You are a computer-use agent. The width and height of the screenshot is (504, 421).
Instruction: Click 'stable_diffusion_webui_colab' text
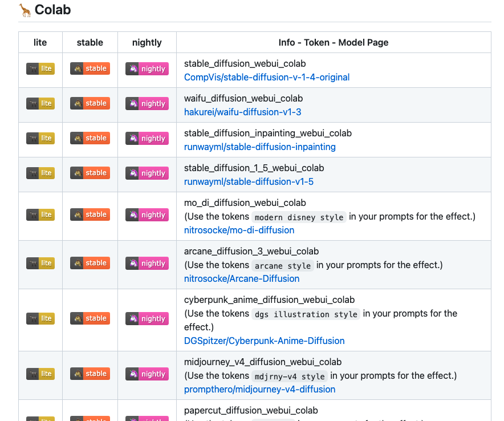(245, 64)
